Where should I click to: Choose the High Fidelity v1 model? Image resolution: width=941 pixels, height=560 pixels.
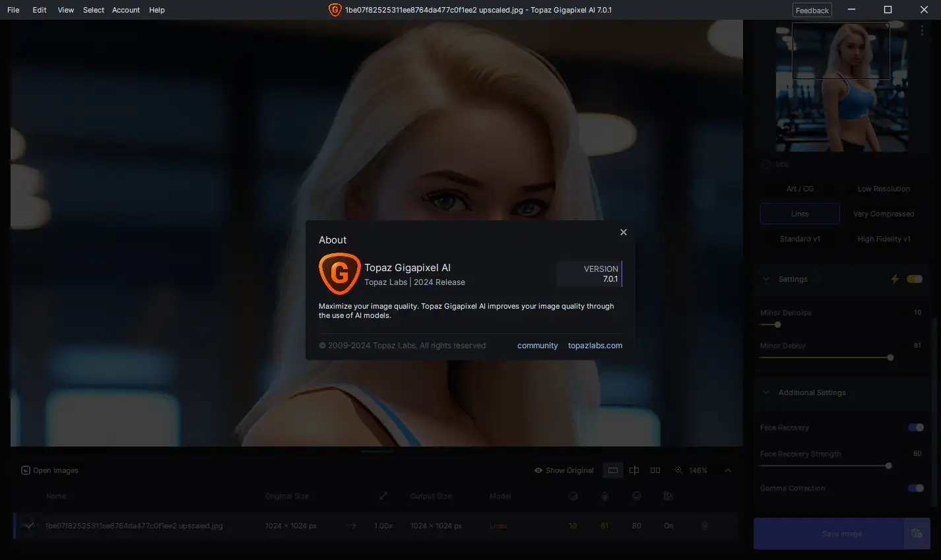(884, 239)
